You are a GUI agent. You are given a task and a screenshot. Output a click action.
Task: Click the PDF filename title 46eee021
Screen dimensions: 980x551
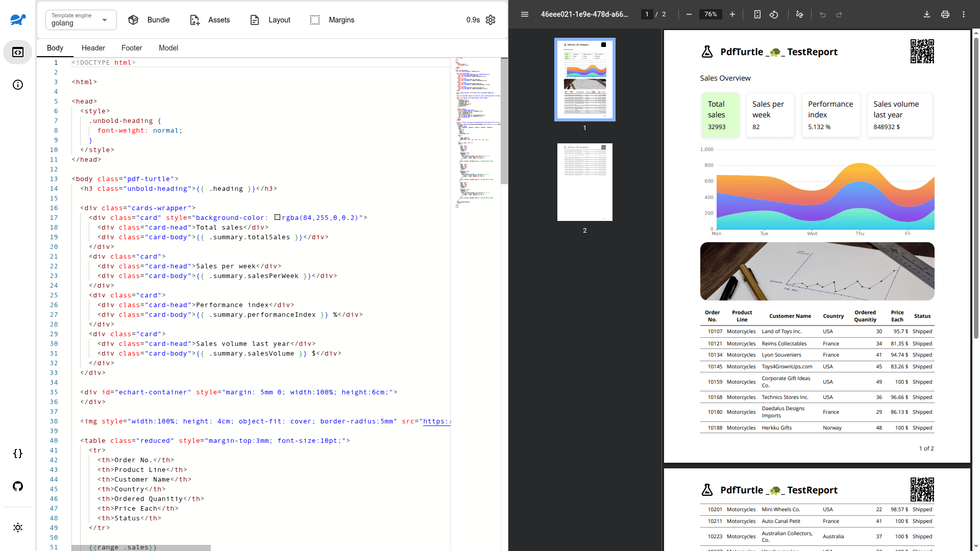click(585, 14)
